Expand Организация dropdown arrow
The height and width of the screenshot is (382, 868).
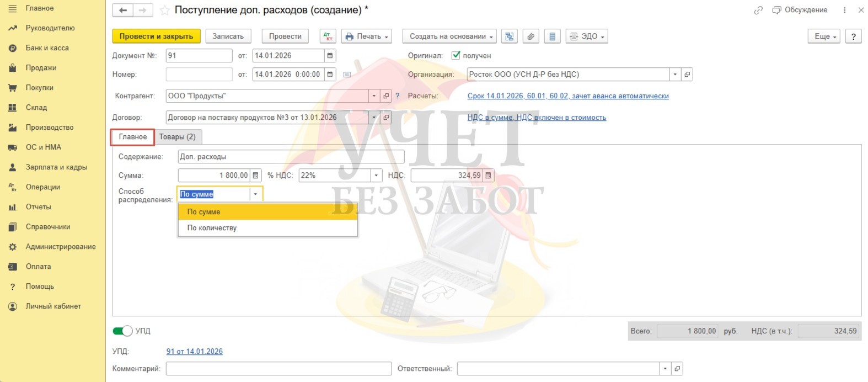[x=675, y=75]
